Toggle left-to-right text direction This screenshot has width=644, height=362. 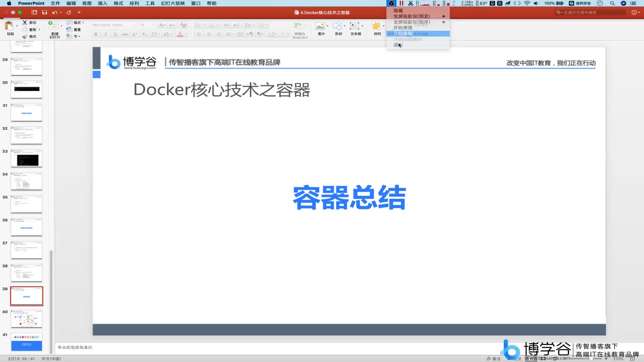[250, 34]
